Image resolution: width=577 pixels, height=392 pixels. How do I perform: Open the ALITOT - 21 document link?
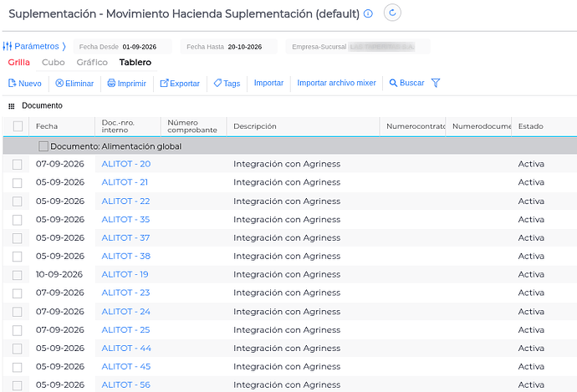pyautogui.click(x=125, y=182)
